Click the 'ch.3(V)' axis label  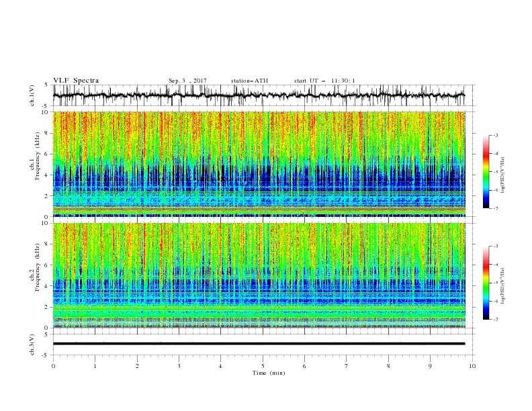click(x=32, y=345)
